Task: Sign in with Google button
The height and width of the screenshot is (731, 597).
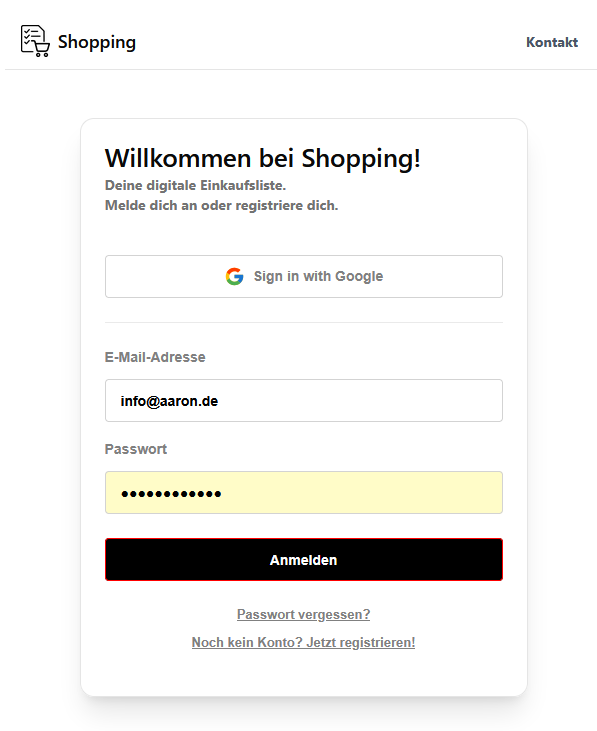Action: point(304,276)
